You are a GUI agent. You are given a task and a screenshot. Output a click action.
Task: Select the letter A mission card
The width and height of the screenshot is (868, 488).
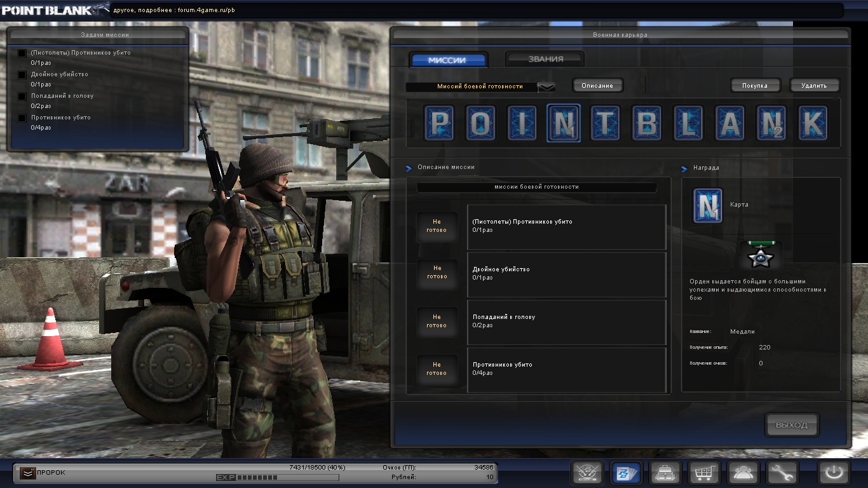click(x=729, y=123)
